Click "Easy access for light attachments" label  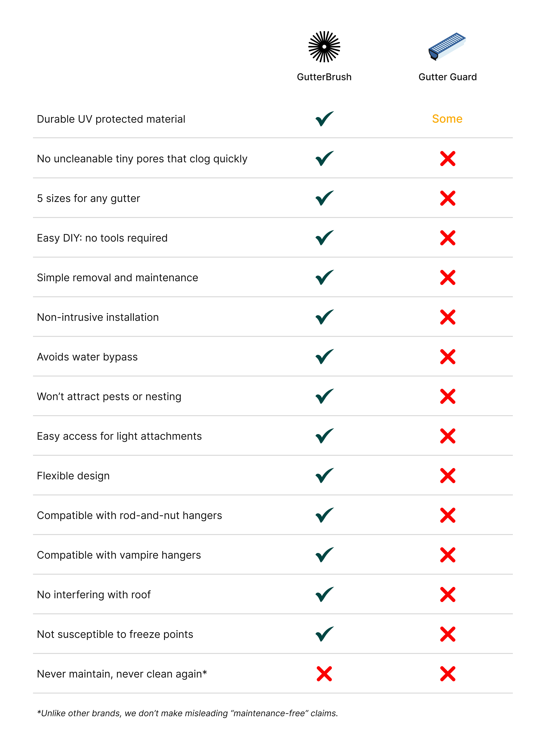(119, 436)
